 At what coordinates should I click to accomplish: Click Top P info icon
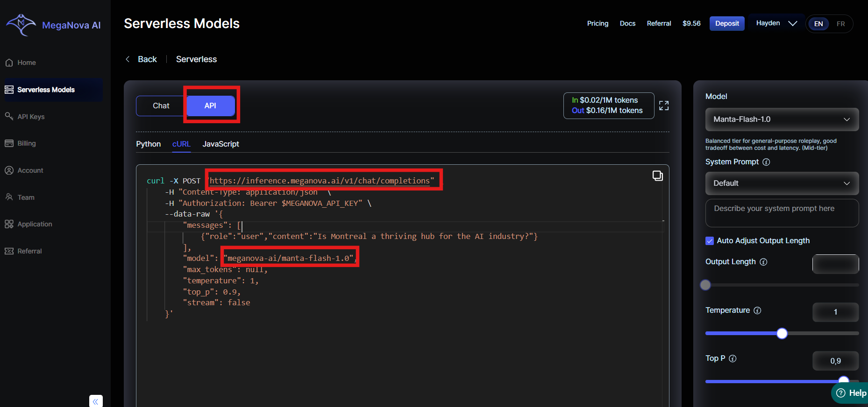733,358
